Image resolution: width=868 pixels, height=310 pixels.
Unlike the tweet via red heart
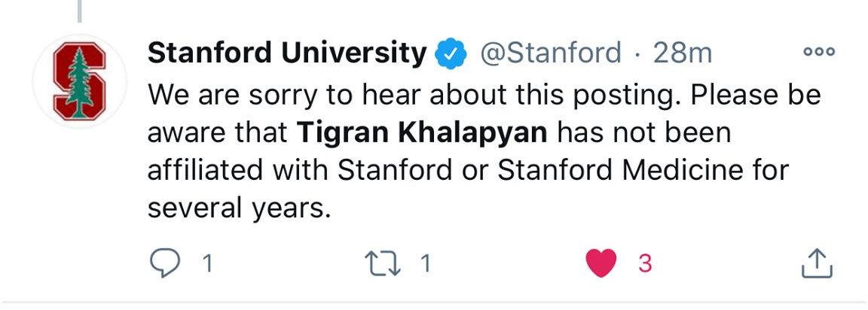tap(601, 263)
